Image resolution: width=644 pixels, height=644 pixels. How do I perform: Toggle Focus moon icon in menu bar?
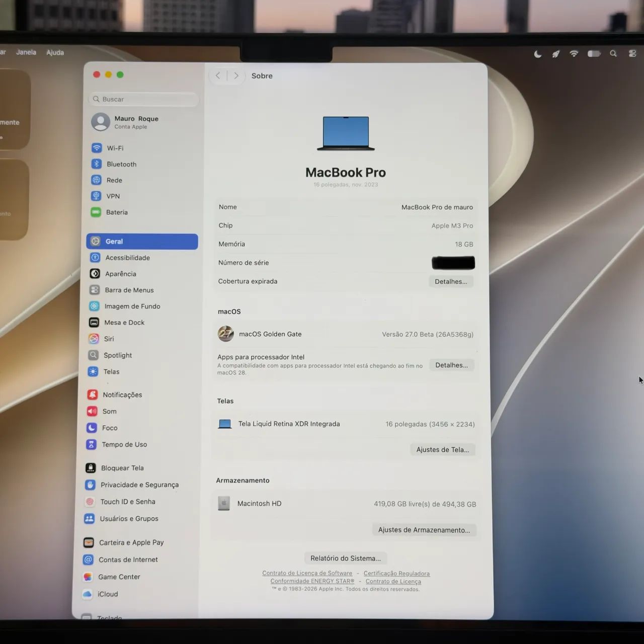[538, 54]
